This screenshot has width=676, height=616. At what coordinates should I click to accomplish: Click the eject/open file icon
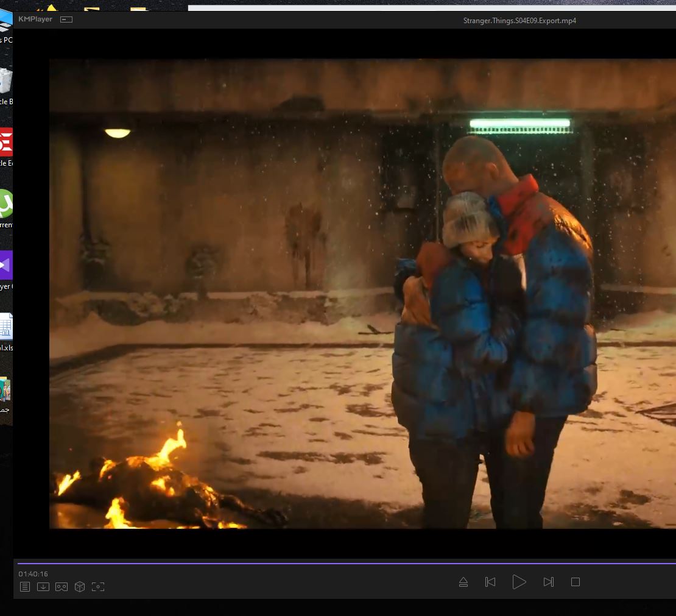point(463,582)
